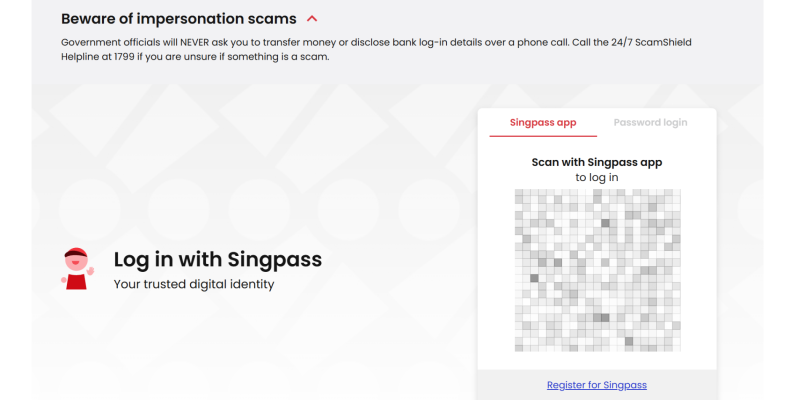Click the 'Scan with Singpass app' instruction
The image size is (800, 400).
[x=597, y=162]
